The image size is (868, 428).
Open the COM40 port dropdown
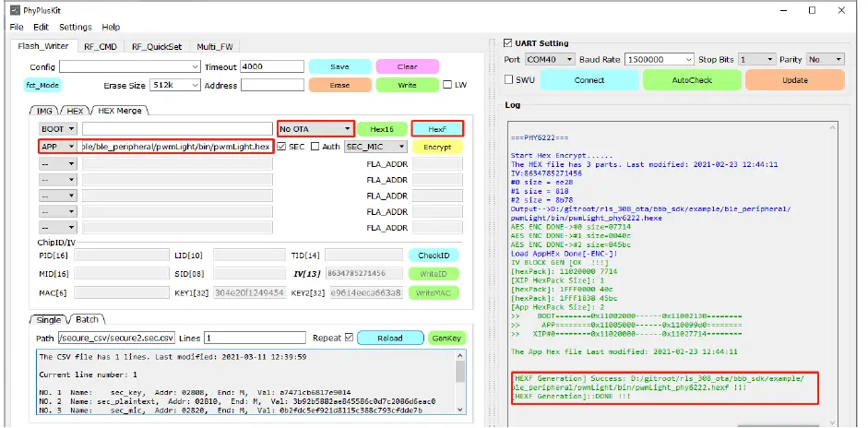click(x=550, y=59)
